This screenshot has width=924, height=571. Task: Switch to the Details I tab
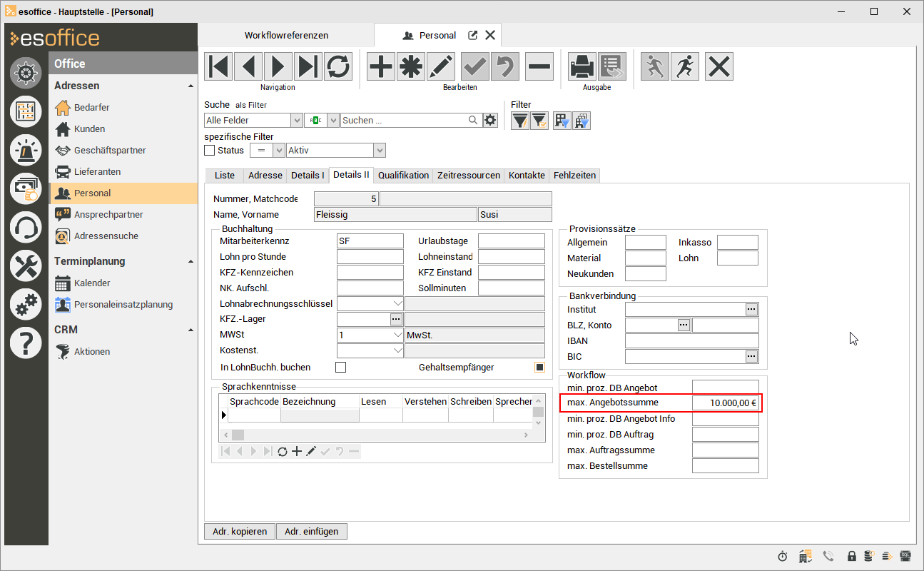click(308, 176)
